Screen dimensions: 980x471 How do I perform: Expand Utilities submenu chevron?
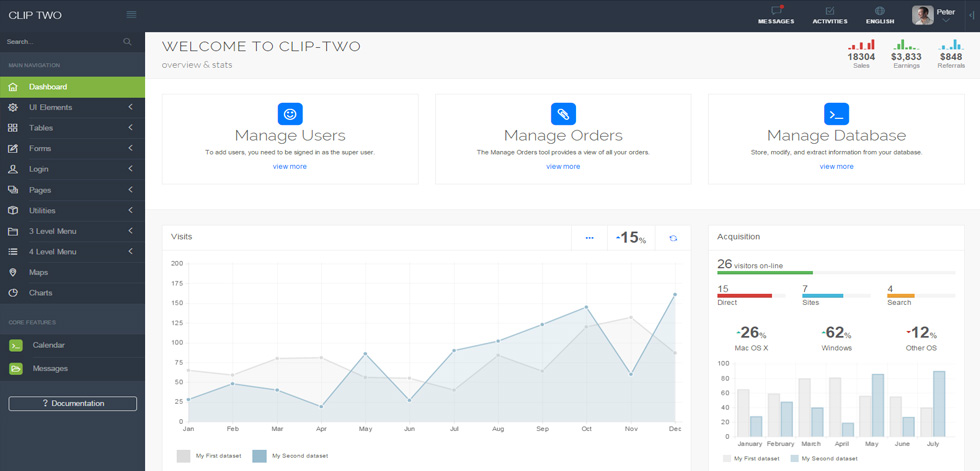point(131,210)
